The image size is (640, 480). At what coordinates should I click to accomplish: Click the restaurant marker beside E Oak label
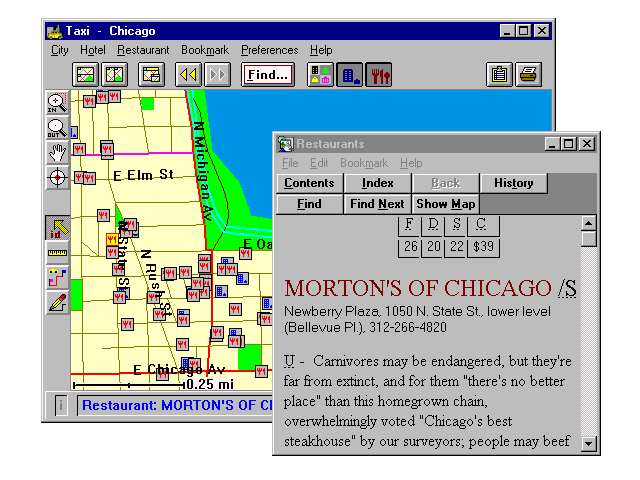tap(245, 253)
